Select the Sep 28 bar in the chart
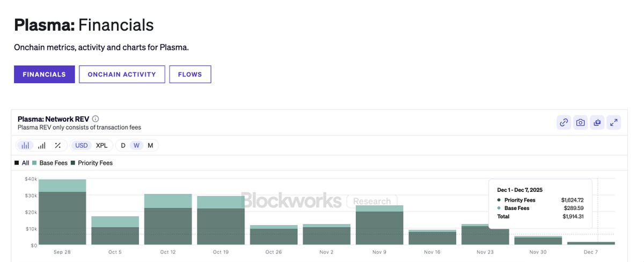This screenshot has width=644, height=262. [62, 212]
